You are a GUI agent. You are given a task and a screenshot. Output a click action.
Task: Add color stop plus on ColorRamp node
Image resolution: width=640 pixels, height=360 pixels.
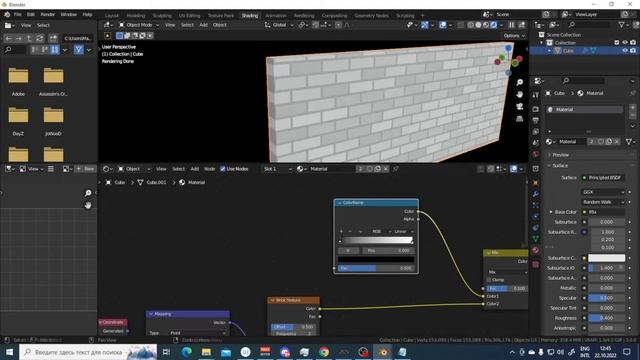point(341,231)
